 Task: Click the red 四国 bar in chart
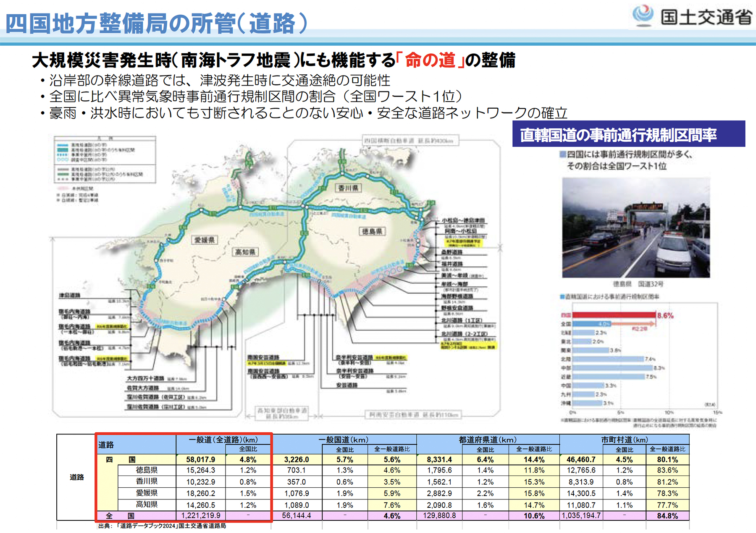pyautogui.click(x=614, y=315)
